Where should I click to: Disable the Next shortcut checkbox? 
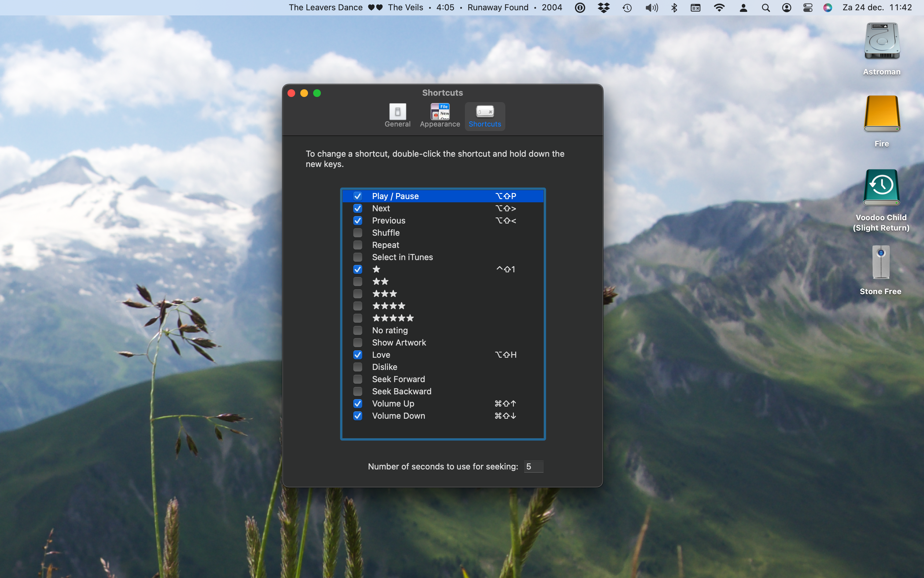pyautogui.click(x=357, y=208)
